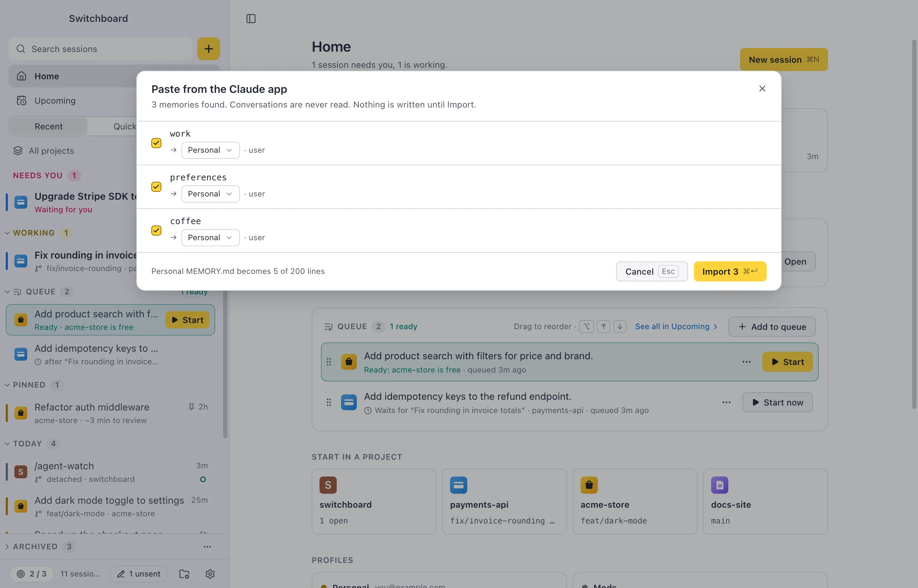The width and height of the screenshot is (918, 588).
Task: Uncheck the coffee memory checkbox
Action: click(156, 230)
